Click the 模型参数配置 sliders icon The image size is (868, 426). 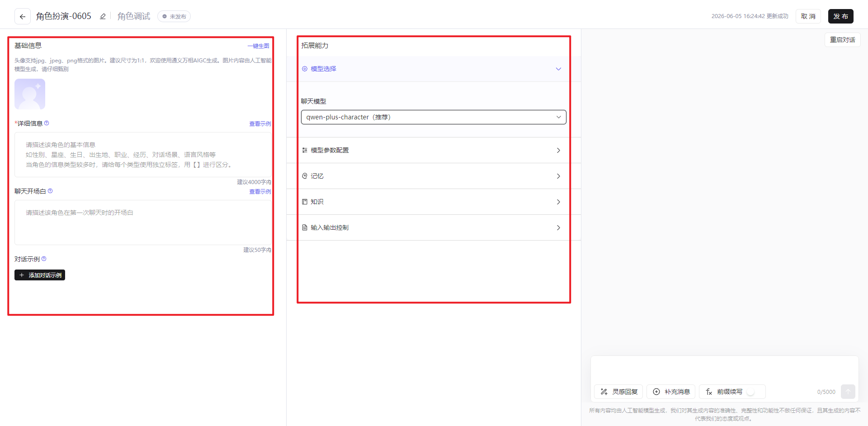pyautogui.click(x=305, y=150)
